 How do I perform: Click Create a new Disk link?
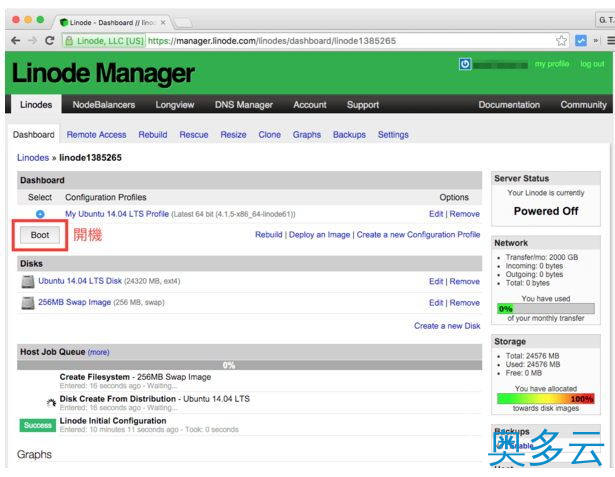pyautogui.click(x=447, y=326)
